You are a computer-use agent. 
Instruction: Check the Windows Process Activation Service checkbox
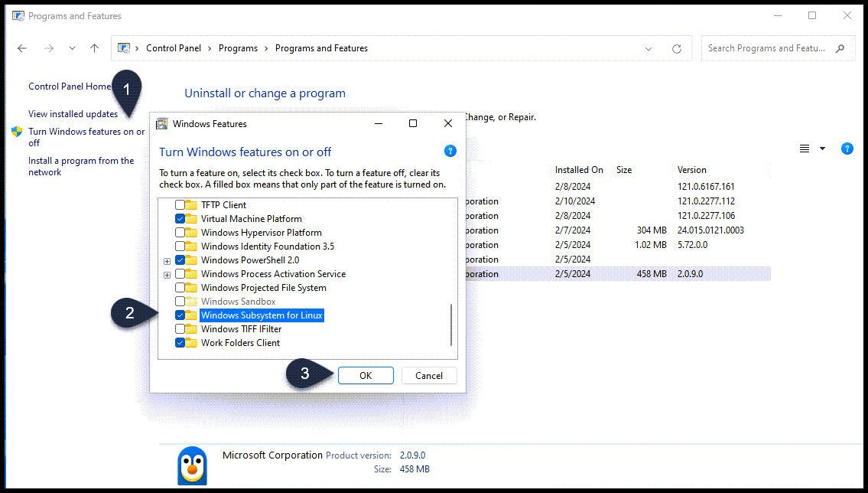click(180, 273)
